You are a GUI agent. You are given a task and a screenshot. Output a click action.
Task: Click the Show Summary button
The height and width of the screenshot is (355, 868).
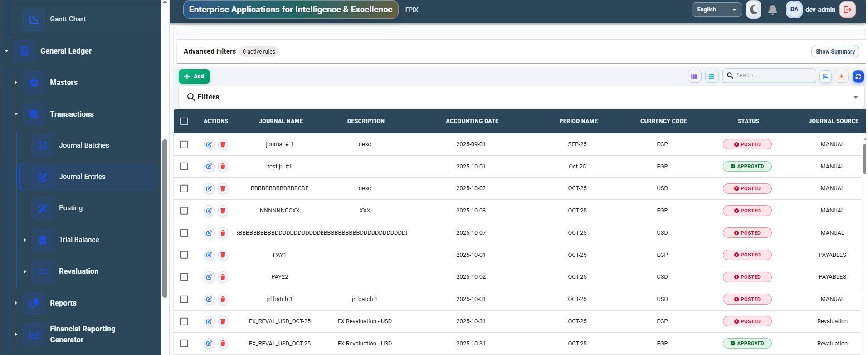point(835,52)
